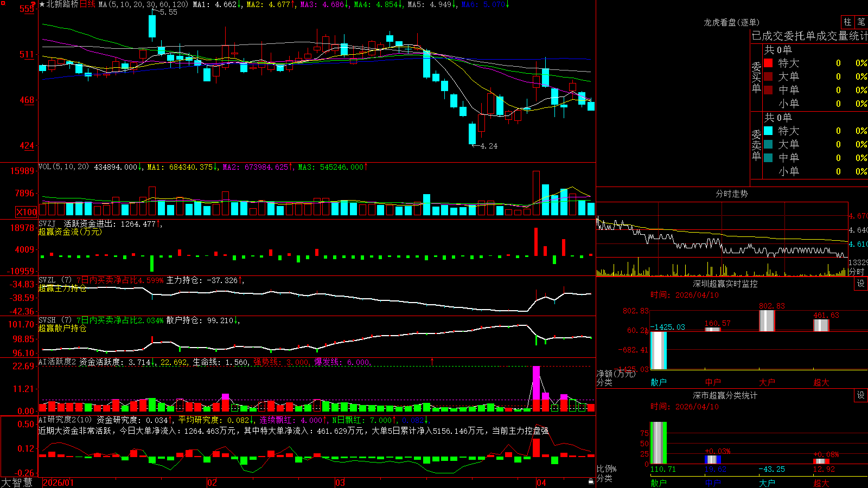Image resolution: width=868 pixels, height=488 pixels.
Task: Jump to the 03 month marker on timeline
Action: click(x=340, y=483)
